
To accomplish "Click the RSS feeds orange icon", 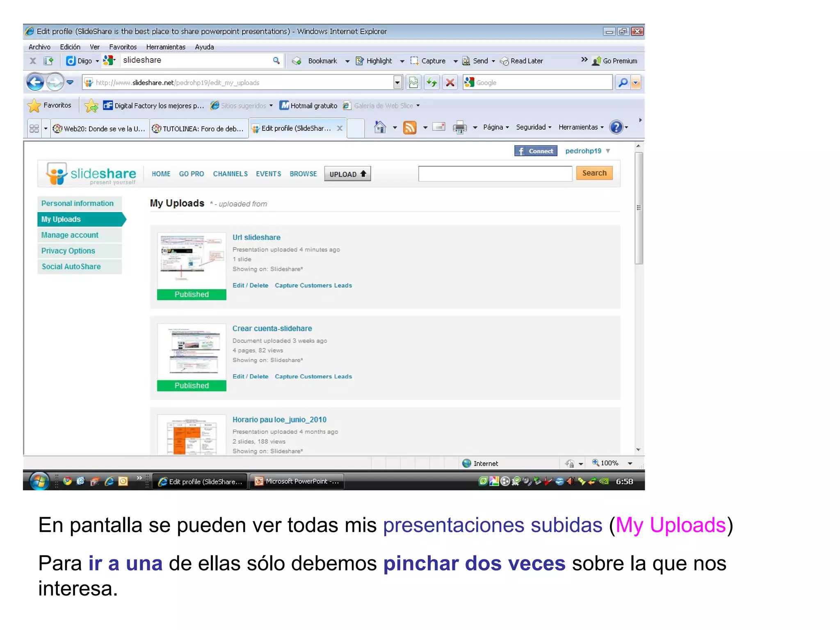I will pos(410,128).
